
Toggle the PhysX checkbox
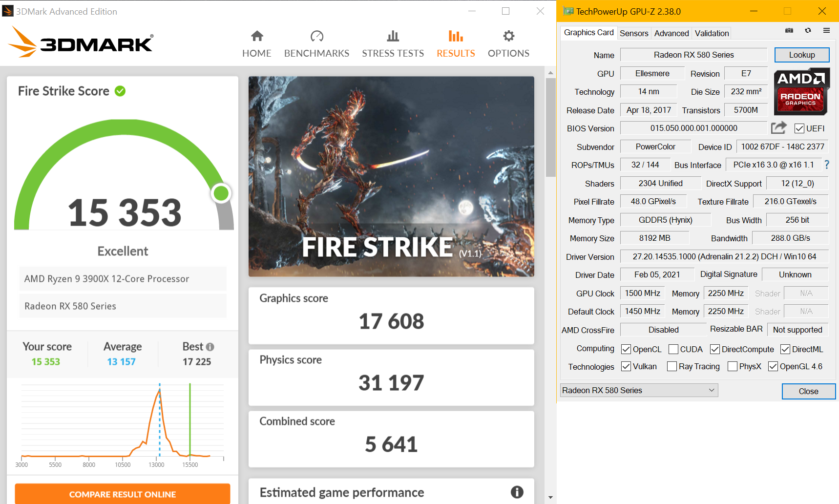[733, 366]
